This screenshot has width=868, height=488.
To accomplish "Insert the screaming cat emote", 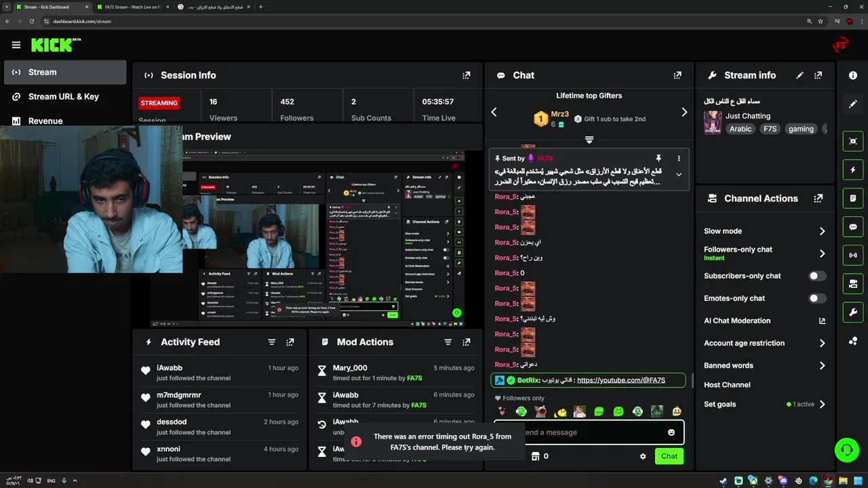I will coord(540,411).
